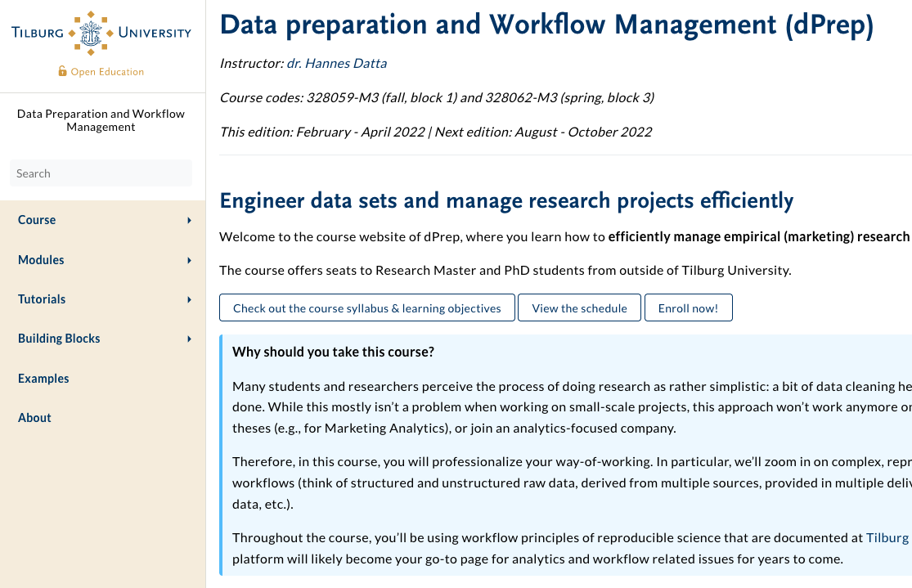Click the main dPrep page heading
The image size is (912, 588).
point(546,25)
